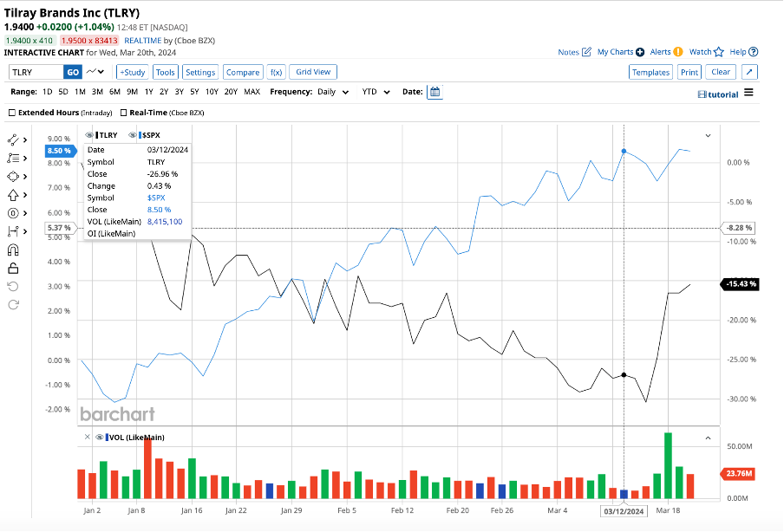Screen dimensions: 784x532
Task: Open the date picker calendar icon
Action: point(434,92)
